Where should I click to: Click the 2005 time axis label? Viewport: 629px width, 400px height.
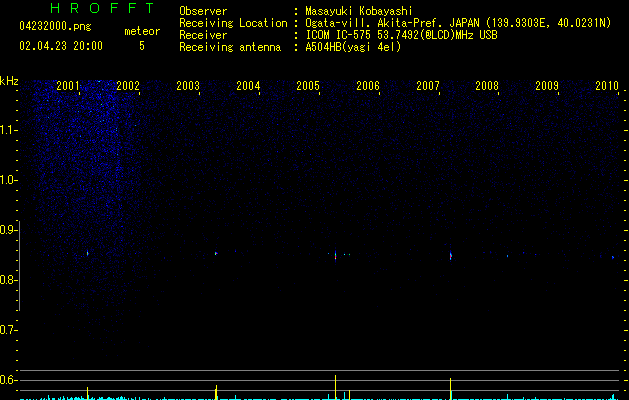pyautogui.click(x=308, y=86)
